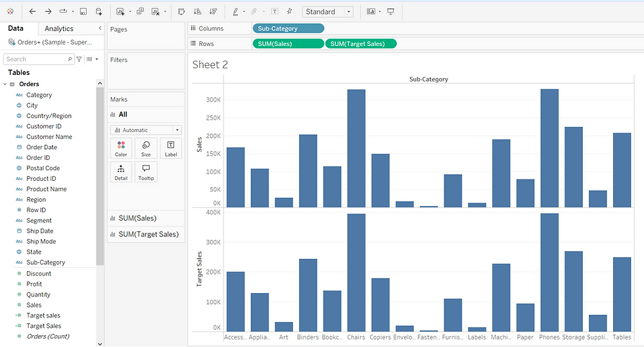The image size is (644, 347).
Task: Click the Phones bar in Target Sales chart
Action: [549, 272]
